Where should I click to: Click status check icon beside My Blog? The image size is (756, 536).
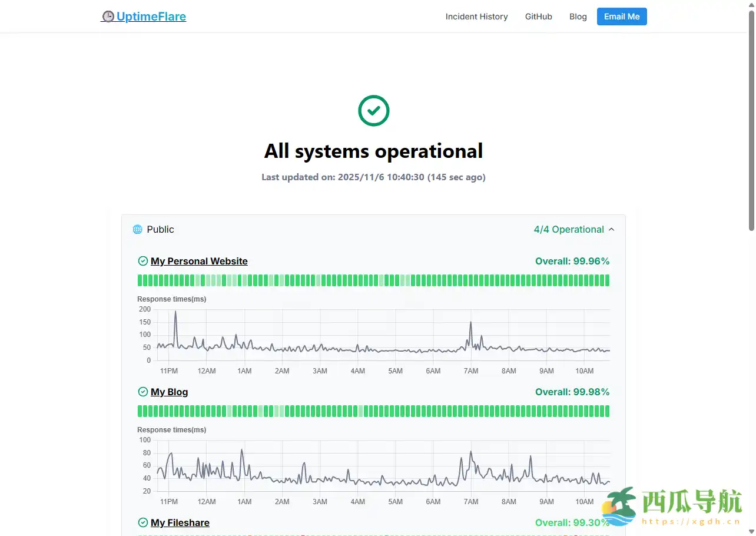click(x=142, y=392)
